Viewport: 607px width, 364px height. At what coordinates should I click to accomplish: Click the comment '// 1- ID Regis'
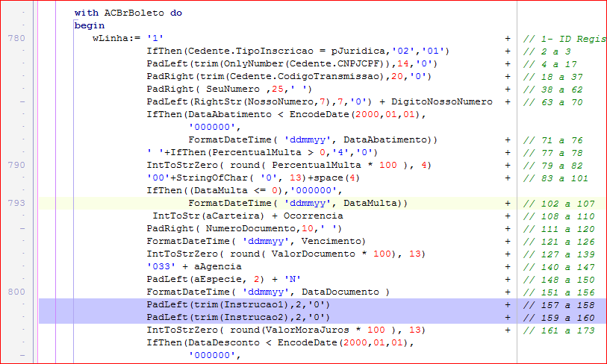pyautogui.click(x=564, y=39)
